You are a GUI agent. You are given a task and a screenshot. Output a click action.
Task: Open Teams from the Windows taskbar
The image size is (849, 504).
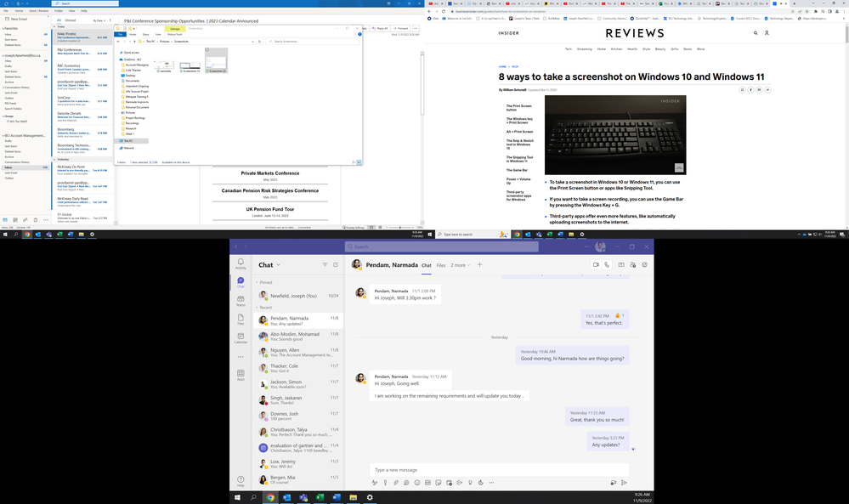pos(303,497)
